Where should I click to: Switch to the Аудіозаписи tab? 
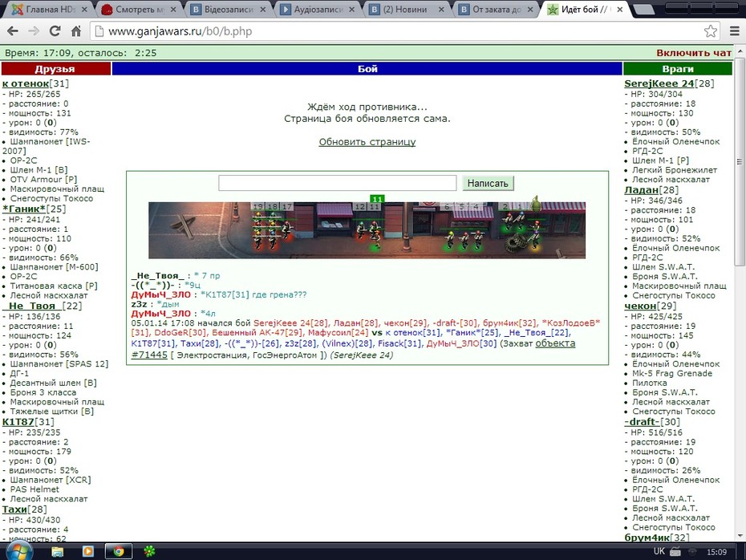(x=318, y=9)
